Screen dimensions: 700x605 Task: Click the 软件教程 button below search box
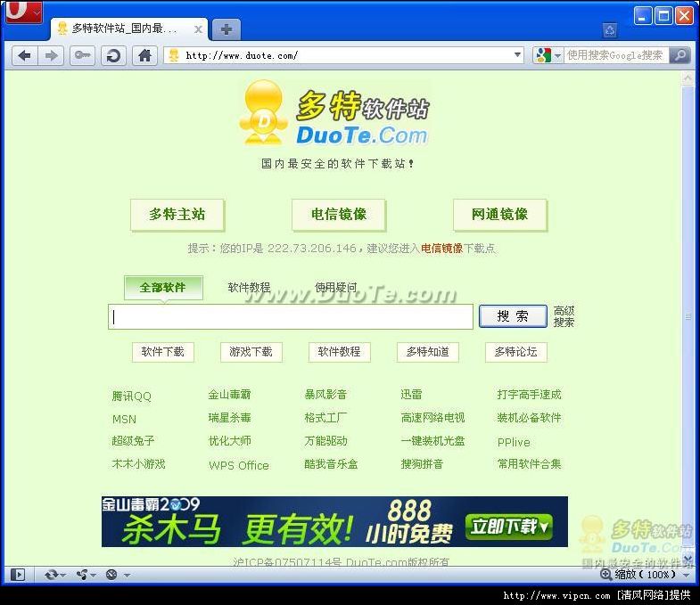point(339,352)
